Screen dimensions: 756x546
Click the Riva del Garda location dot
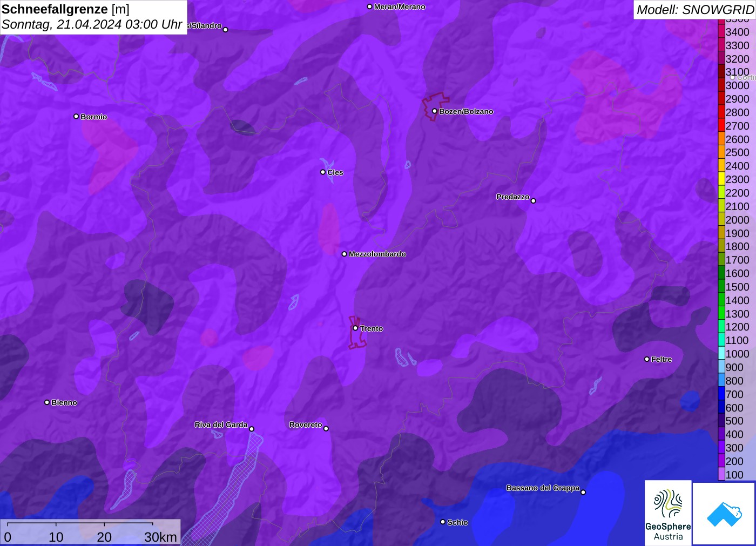252,429
